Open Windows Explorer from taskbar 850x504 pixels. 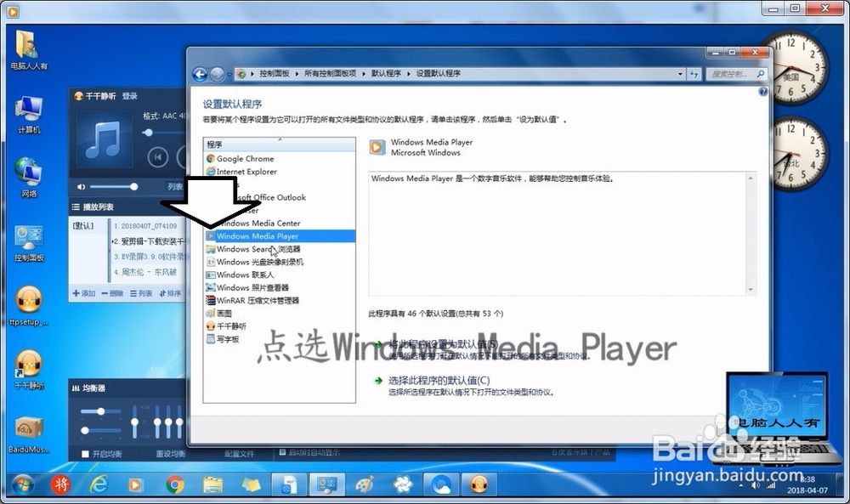pyautogui.click(x=212, y=484)
